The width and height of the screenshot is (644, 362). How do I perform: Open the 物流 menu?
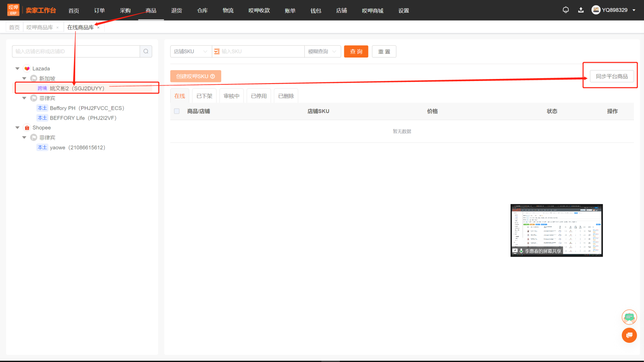click(228, 10)
